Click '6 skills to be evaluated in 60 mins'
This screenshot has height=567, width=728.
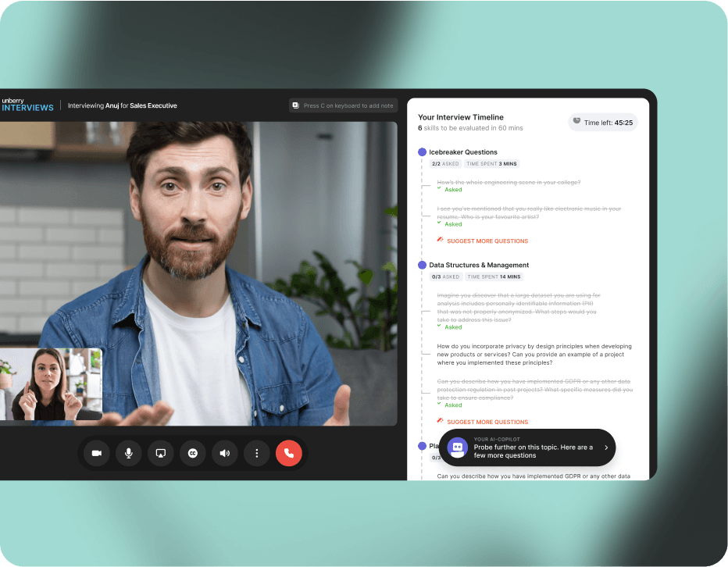point(470,128)
